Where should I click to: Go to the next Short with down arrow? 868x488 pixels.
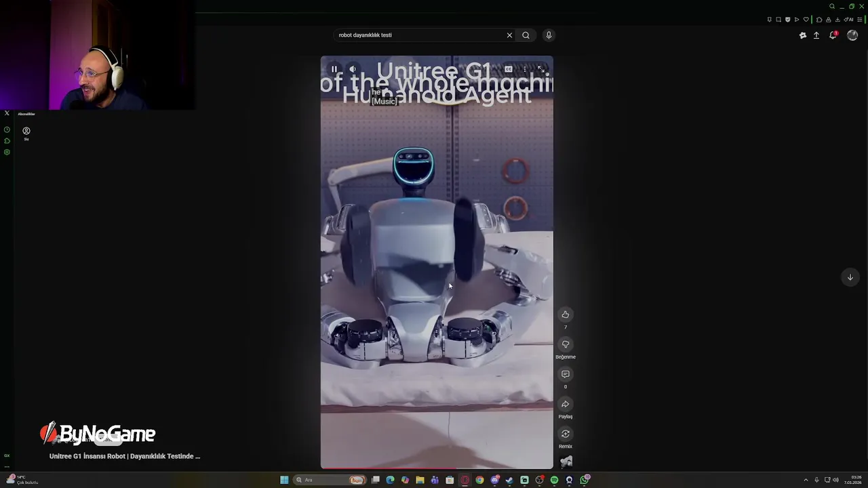850,277
